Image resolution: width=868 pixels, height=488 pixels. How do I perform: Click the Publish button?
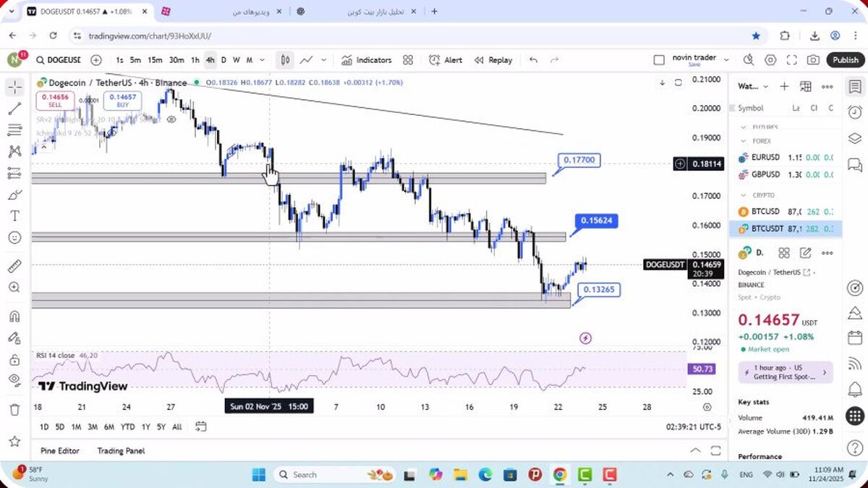[x=845, y=60]
